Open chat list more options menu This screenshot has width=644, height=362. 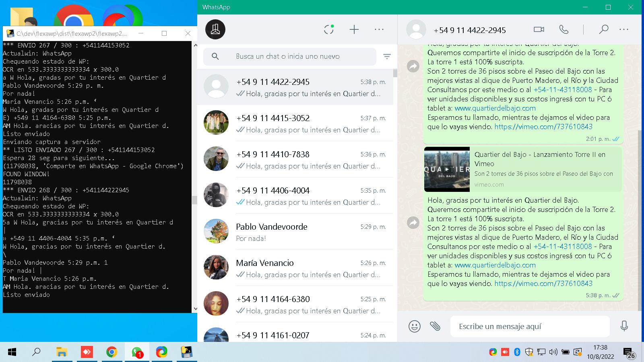point(379,29)
